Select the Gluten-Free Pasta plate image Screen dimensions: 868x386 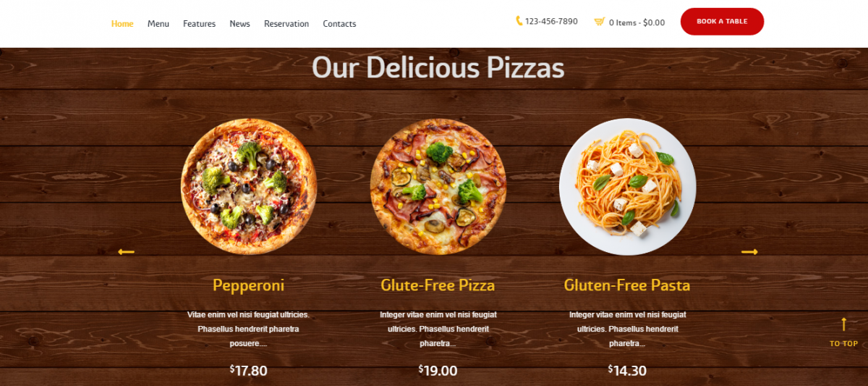(x=627, y=187)
